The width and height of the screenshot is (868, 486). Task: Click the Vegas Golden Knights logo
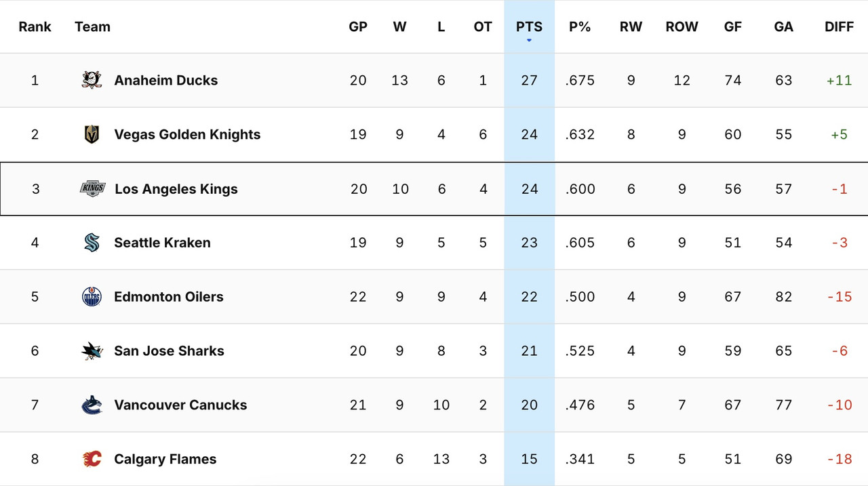coord(90,134)
